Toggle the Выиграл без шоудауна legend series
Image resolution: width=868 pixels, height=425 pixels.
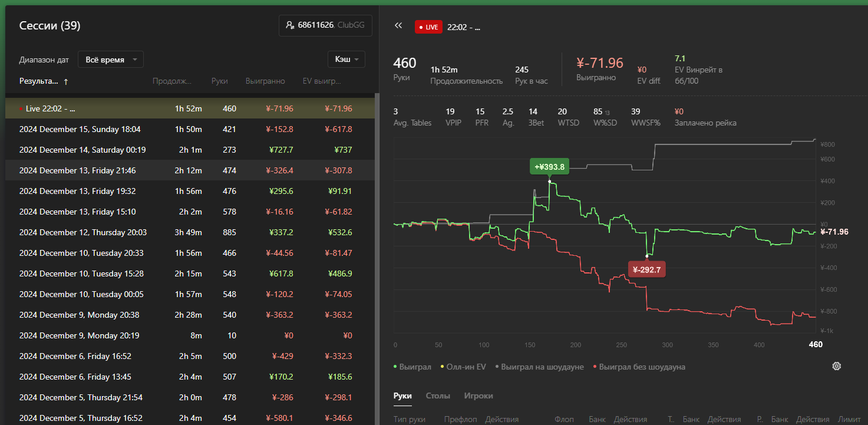pyautogui.click(x=639, y=367)
